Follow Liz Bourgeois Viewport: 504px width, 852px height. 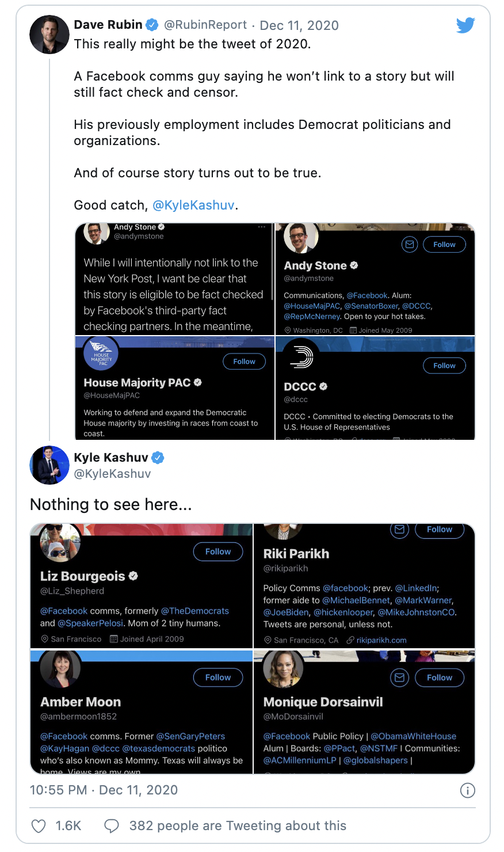click(218, 551)
